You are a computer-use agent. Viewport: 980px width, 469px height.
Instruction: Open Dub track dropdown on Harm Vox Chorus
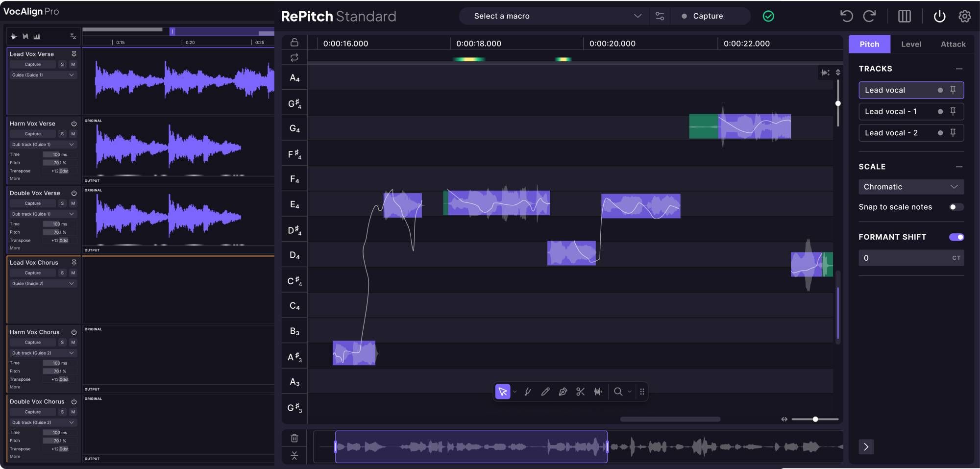(x=43, y=353)
